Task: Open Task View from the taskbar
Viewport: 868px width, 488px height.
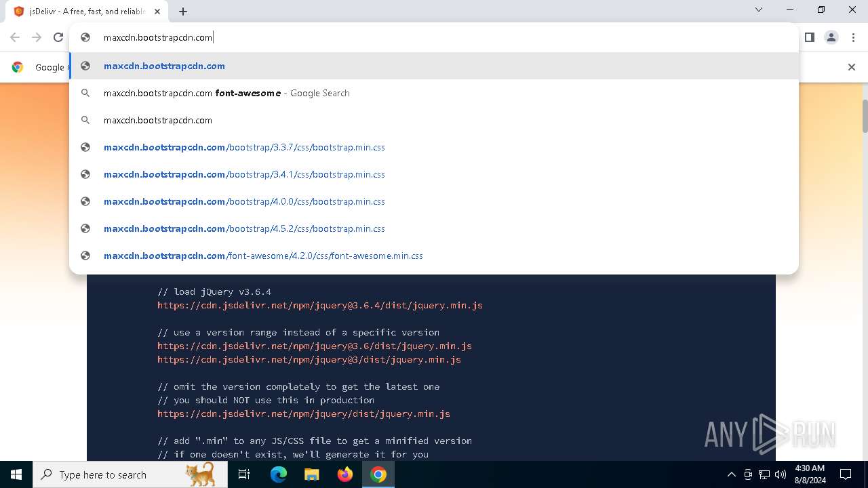Action: 244,474
